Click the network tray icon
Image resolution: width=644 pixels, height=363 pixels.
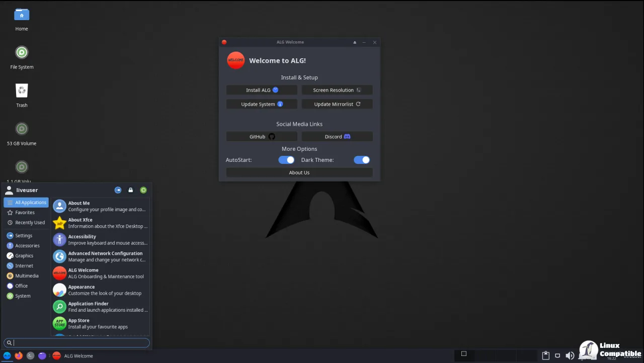point(557,355)
